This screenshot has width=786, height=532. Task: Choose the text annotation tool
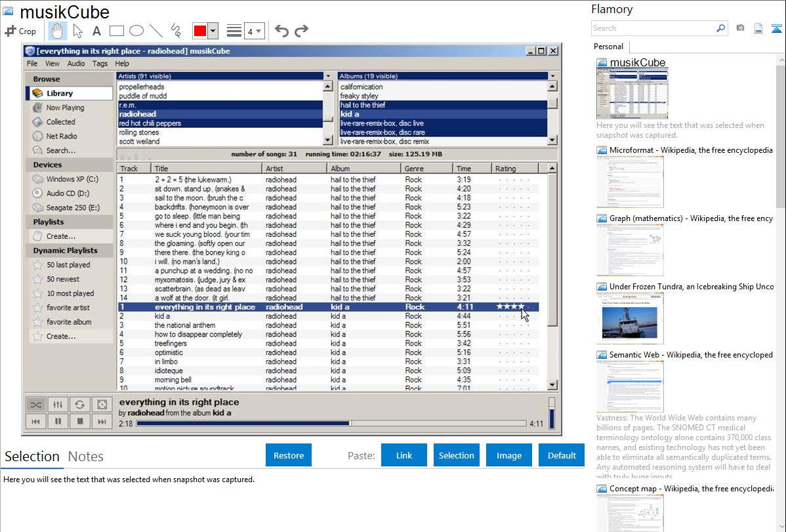pos(96,31)
